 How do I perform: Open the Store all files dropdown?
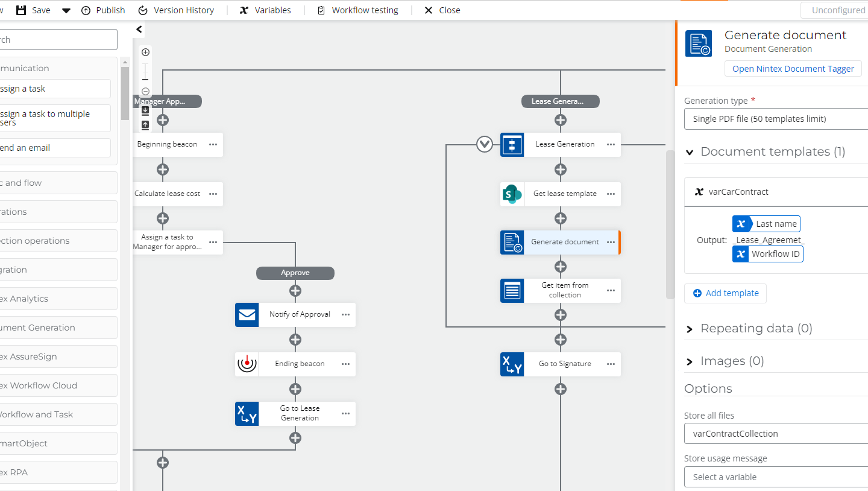[776, 434]
